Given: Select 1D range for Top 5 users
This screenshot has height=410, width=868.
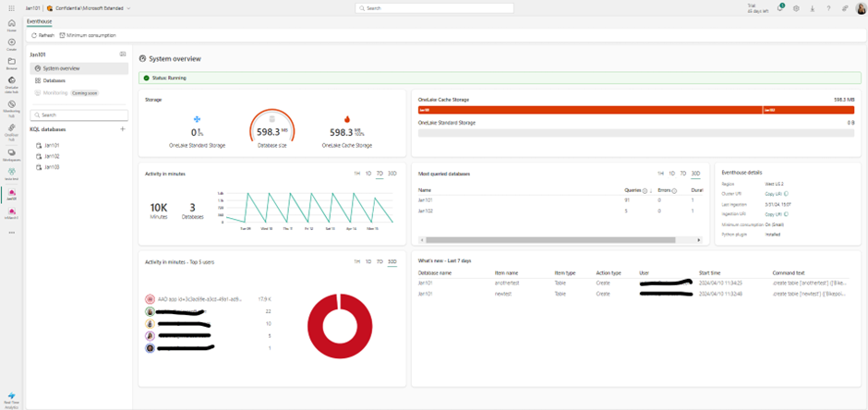Looking at the screenshot, I should point(368,261).
